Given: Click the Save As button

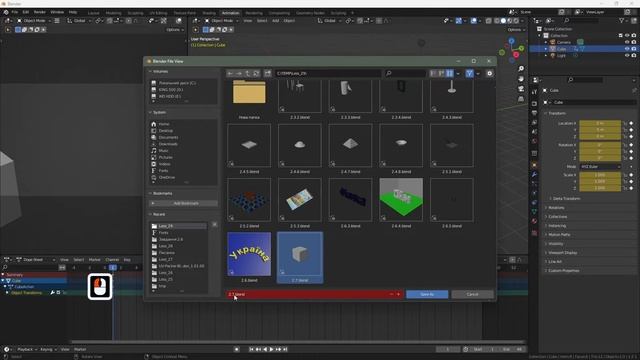Looking at the screenshot, I should coord(427,294).
